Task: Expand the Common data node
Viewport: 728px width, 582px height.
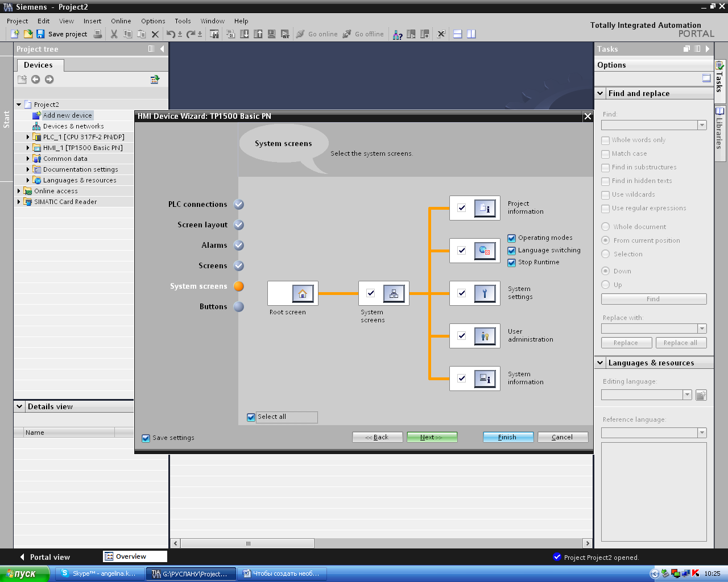Action: pyautogui.click(x=28, y=159)
